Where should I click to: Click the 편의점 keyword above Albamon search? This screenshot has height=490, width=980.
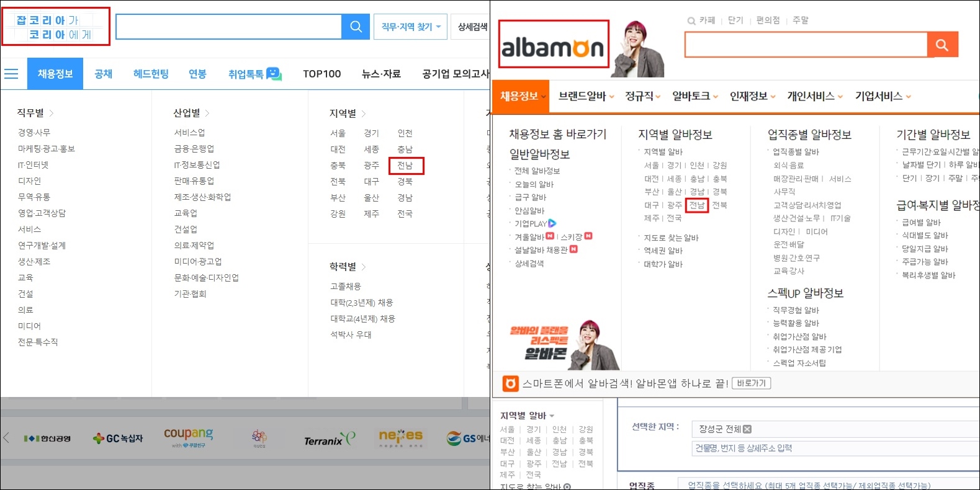(768, 20)
